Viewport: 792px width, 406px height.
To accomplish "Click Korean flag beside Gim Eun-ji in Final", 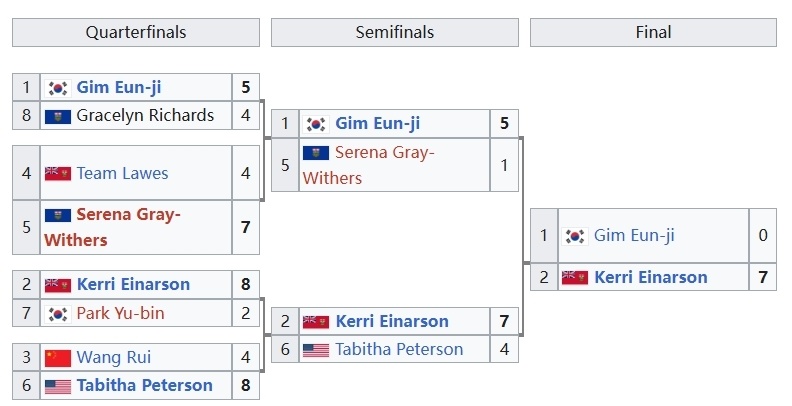I will (x=575, y=236).
